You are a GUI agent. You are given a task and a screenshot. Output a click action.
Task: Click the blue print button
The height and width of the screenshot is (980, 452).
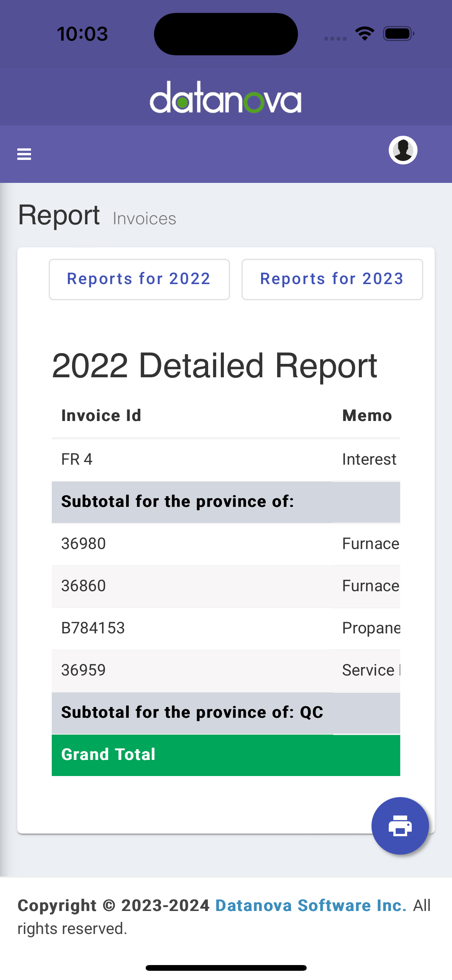pyautogui.click(x=400, y=825)
